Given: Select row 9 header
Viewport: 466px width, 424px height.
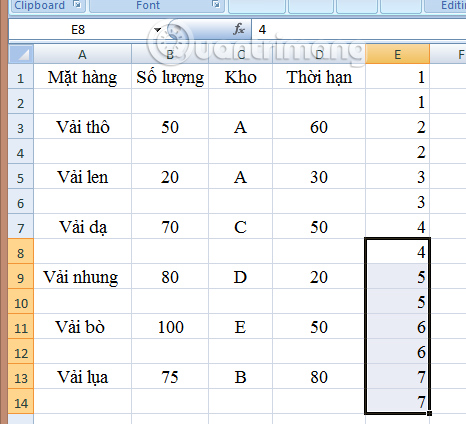Looking at the screenshot, I should point(21,276).
